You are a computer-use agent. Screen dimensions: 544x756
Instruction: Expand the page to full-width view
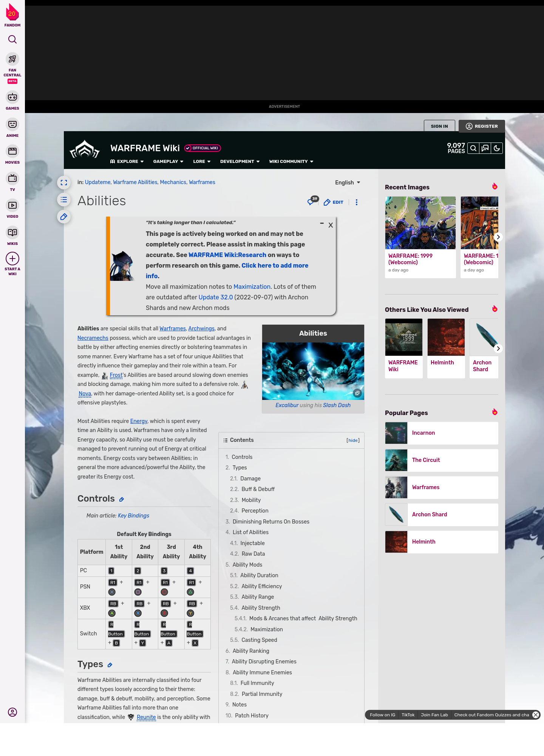(64, 183)
